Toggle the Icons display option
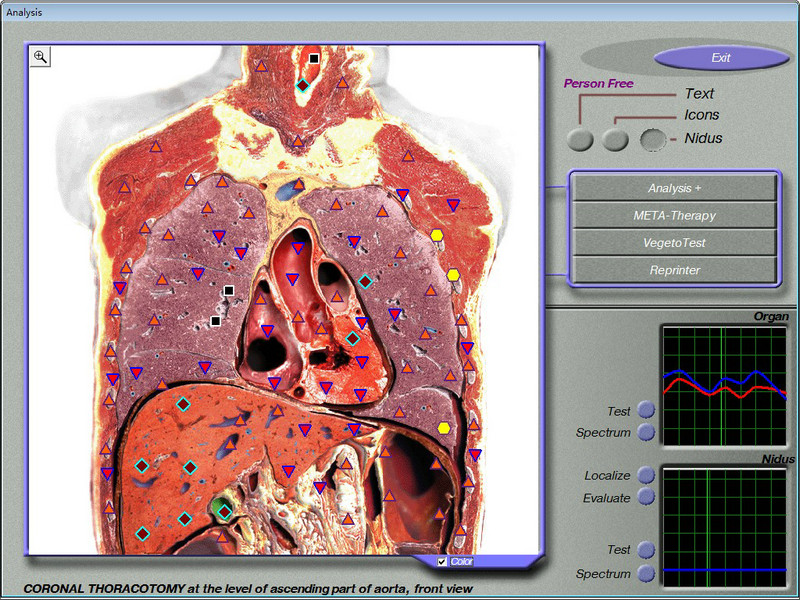The width and height of the screenshot is (800, 600). coord(615,139)
